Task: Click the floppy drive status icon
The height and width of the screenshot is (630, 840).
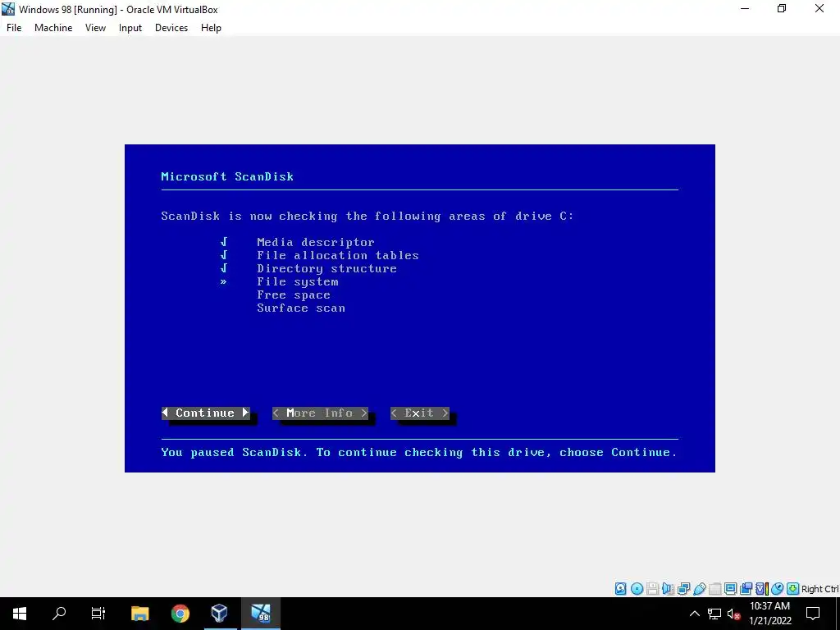Action: [652, 589]
